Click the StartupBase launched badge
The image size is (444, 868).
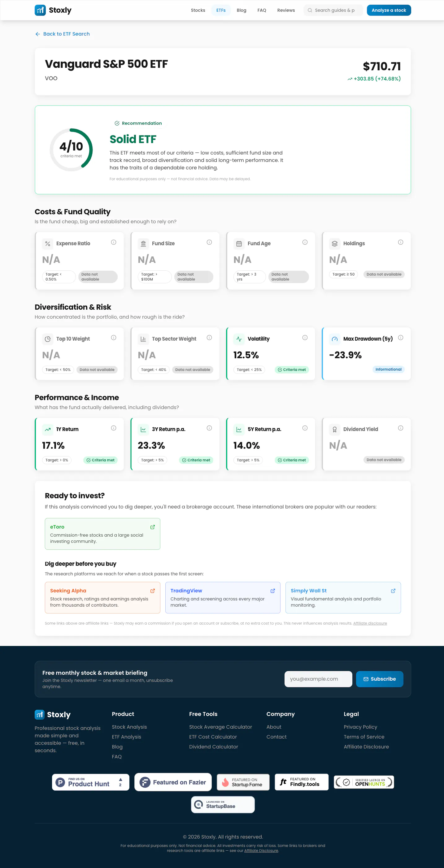223,805
